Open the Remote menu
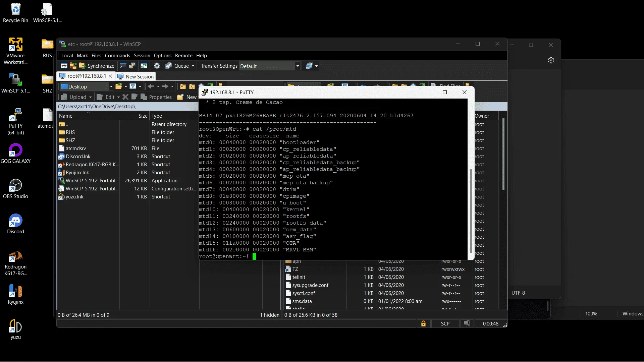644x362 pixels. click(x=184, y=55)
